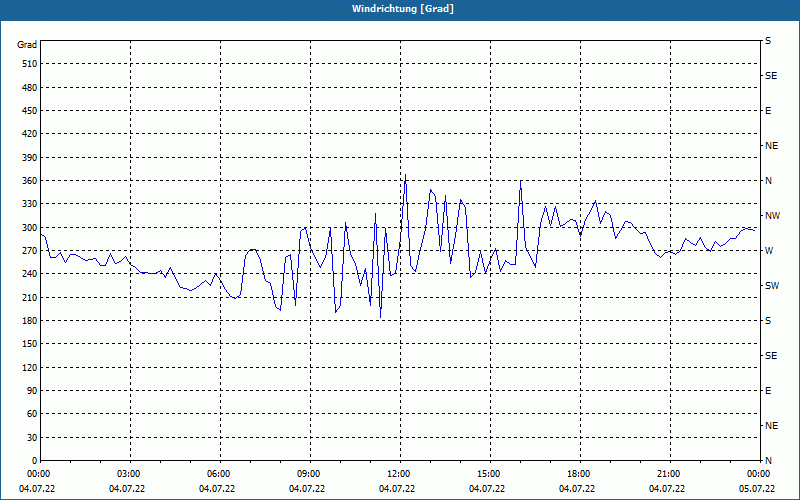
Task: Select the 390 value on the y-axis
Action: pos(30,158)
